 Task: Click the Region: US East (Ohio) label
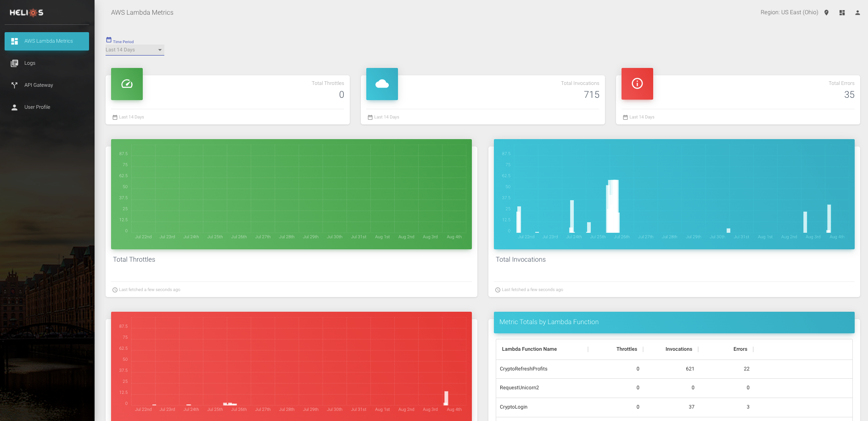pos(790,12)
